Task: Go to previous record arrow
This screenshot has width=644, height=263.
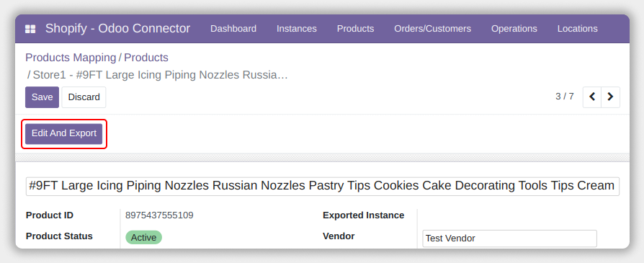Action: (x=592, y=97)
